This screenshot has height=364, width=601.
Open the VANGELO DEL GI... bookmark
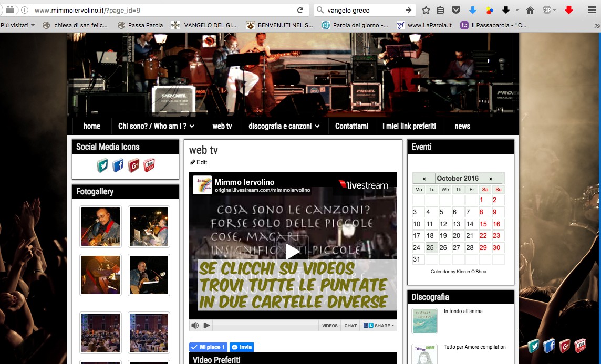204,25
